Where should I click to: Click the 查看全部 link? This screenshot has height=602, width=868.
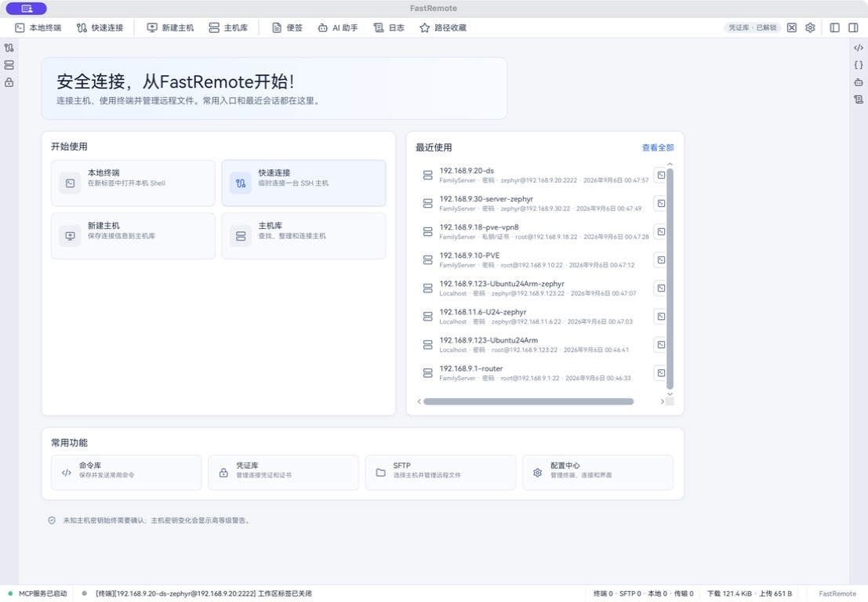(x=658, y=147)
